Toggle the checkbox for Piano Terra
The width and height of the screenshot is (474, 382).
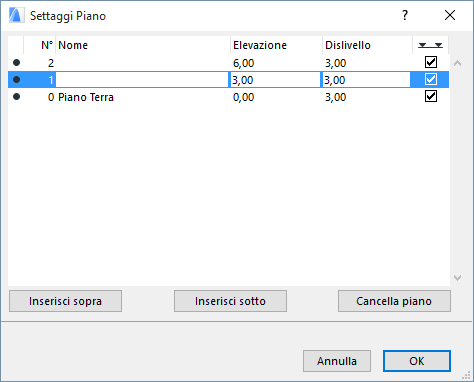(431, 97)
